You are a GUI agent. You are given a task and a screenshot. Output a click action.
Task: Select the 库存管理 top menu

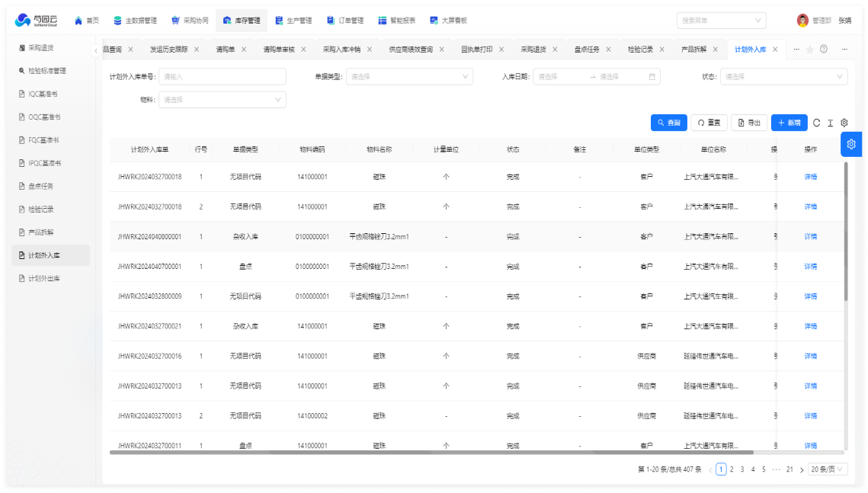(242, 21)
